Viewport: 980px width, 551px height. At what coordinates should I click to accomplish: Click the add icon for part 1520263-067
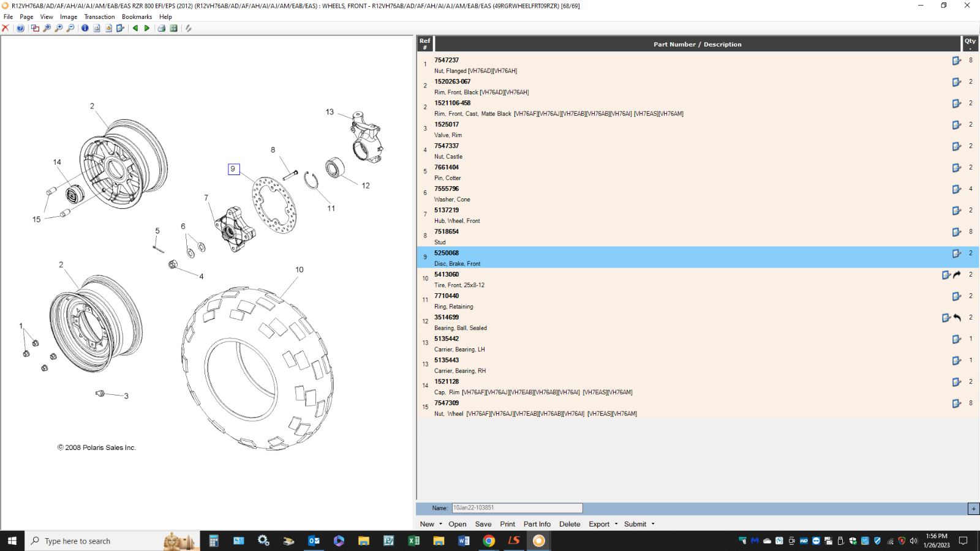pyautogui.click(x=957, y=82)
